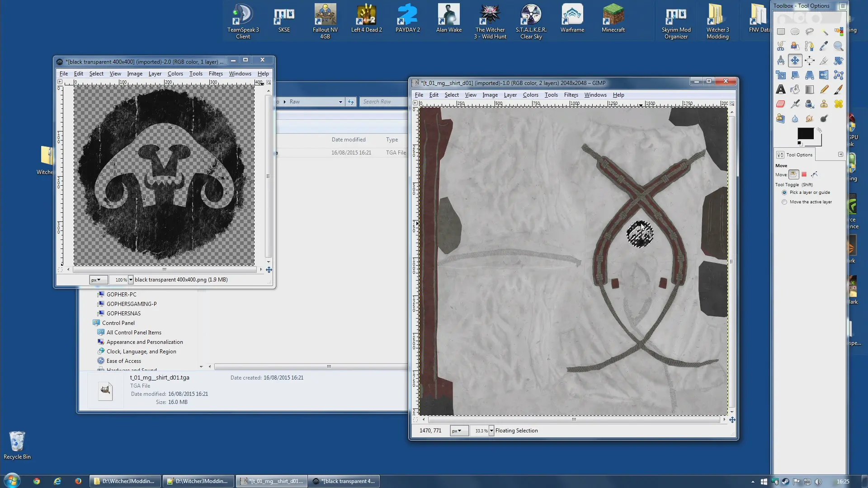
Task: Open image menu button in black transparent ruler corner
Action: click(x=60, y=82)
